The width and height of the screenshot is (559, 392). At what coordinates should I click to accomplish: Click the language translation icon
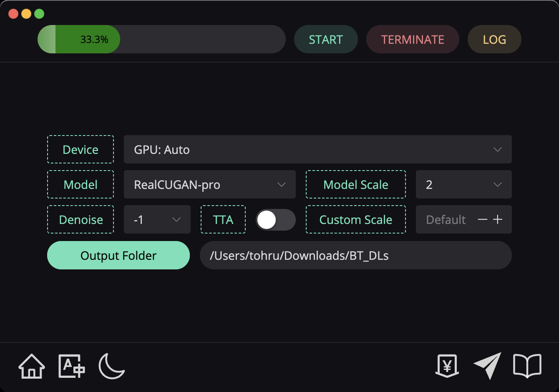click(71, 366)
